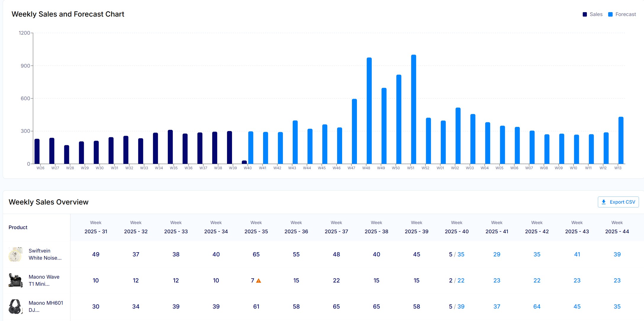Image resolution: width=644 pixels, height=321 pixels.
Task: Open Swiftvein White Noise product thumbnail
Action: pyautogui.click(x=15, y=254)
